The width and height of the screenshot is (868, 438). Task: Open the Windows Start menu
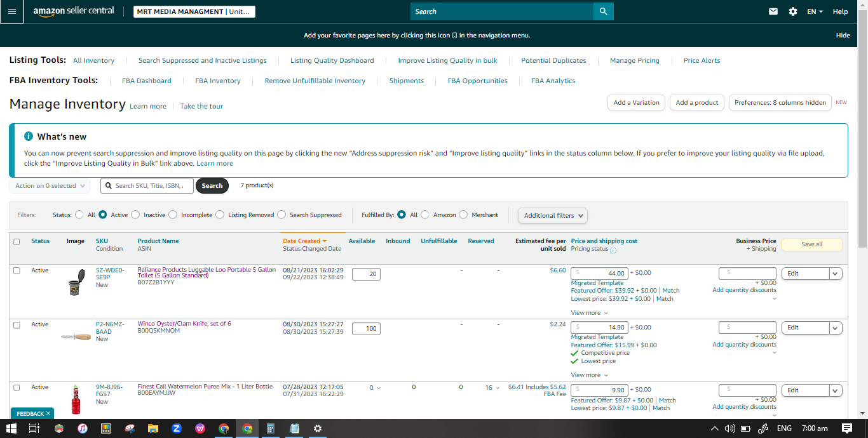click(x=11, y=428)
